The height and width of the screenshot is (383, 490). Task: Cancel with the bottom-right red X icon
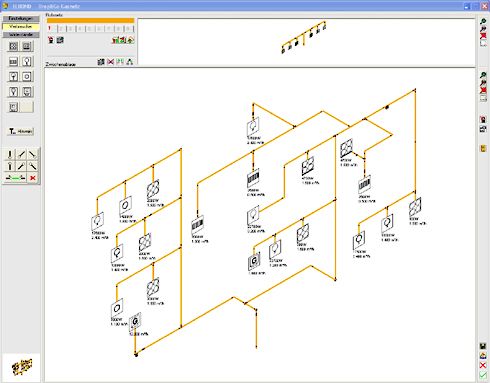click(483, 365)
